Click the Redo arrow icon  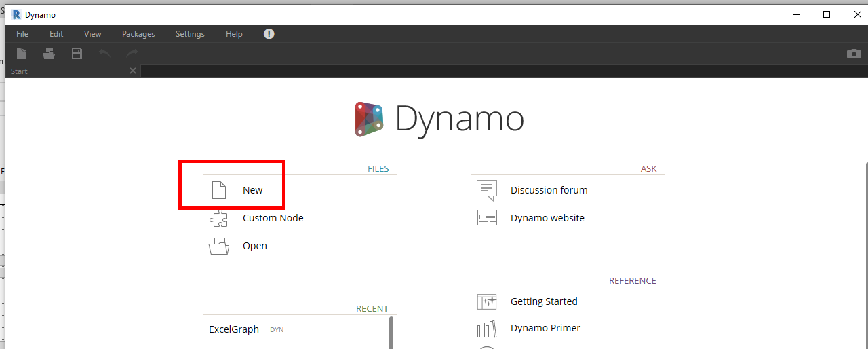(x=132, y=54)
